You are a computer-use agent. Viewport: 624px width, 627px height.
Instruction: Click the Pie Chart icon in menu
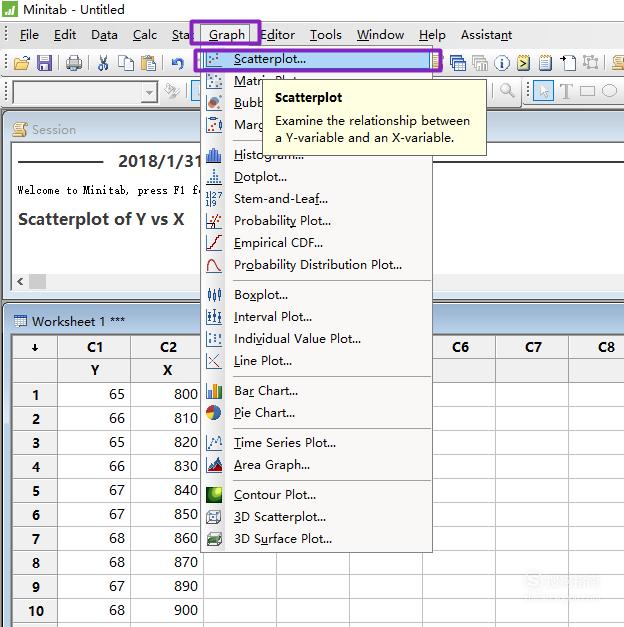coord(214,412)
